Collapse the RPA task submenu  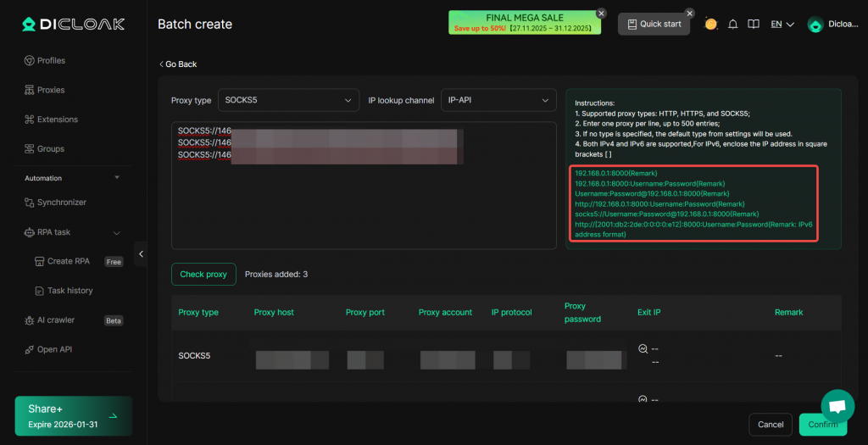(116, 232)
